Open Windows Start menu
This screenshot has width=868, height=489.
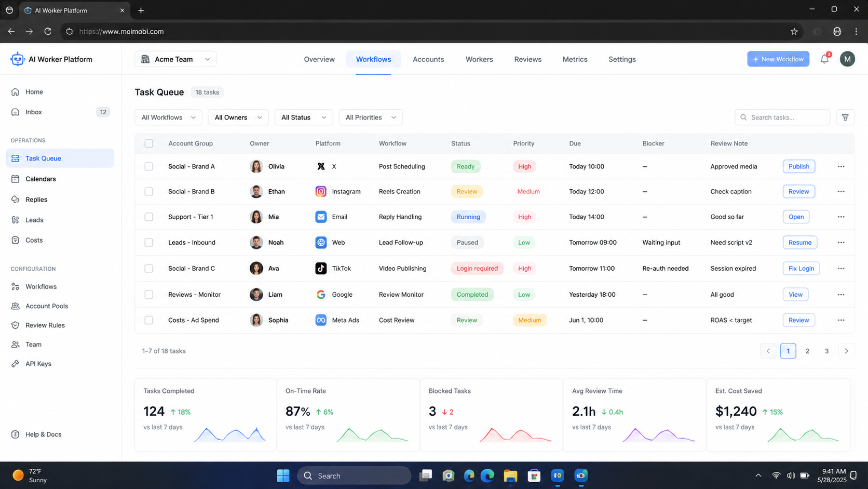coord(283,475)
